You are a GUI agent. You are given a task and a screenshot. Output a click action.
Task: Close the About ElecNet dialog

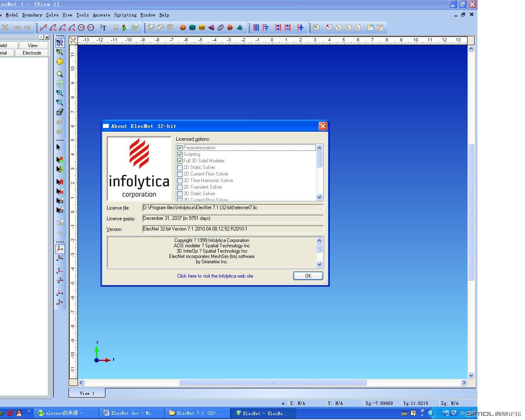coord(323,126)
